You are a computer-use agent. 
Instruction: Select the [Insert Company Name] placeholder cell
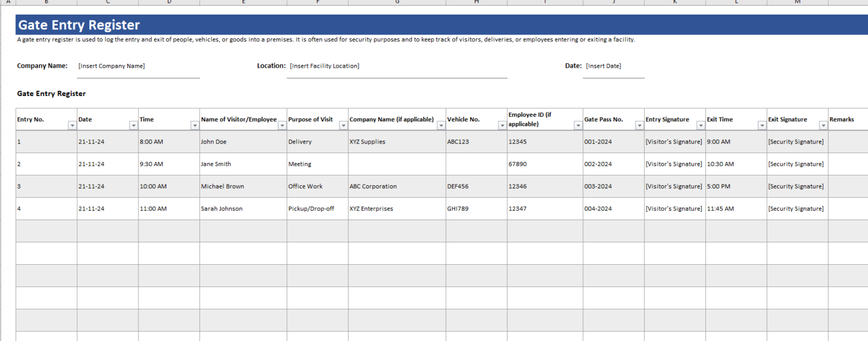pos(111,65)
